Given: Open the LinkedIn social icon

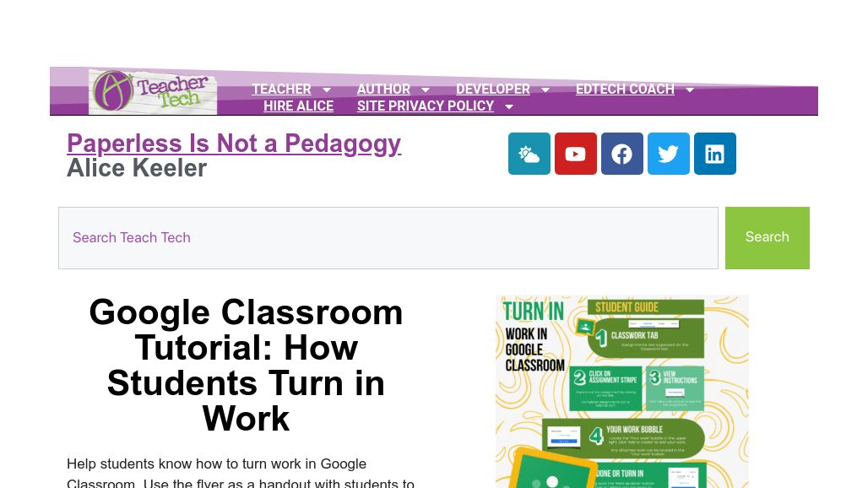Looking at the screenshot, I should (715, 154).
